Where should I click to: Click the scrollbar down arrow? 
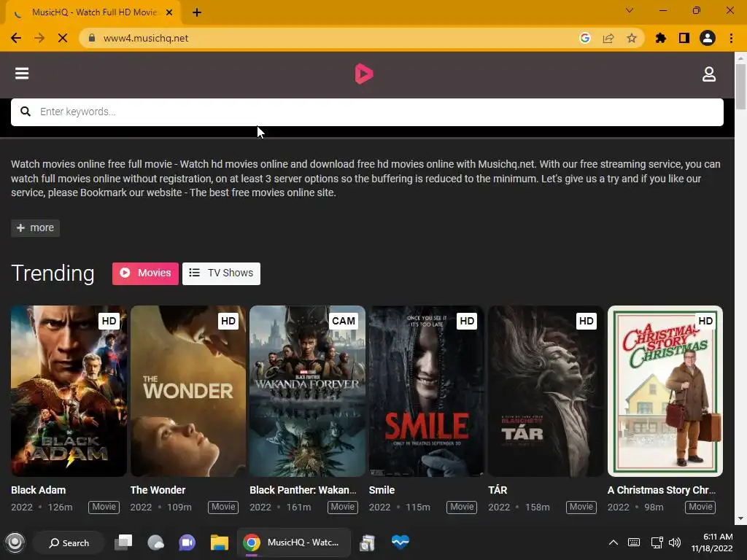point(740,518)
